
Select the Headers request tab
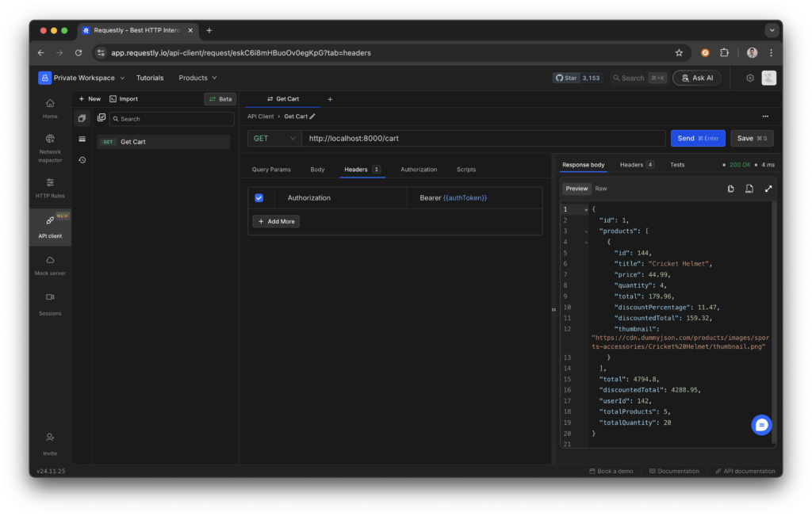click(x=362, y=170)
